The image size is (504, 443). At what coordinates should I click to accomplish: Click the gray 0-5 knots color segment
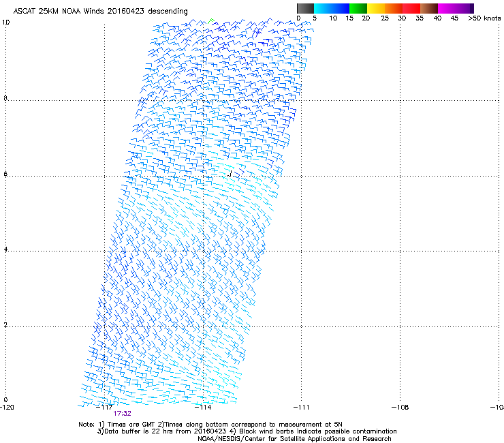click(305, 8)
